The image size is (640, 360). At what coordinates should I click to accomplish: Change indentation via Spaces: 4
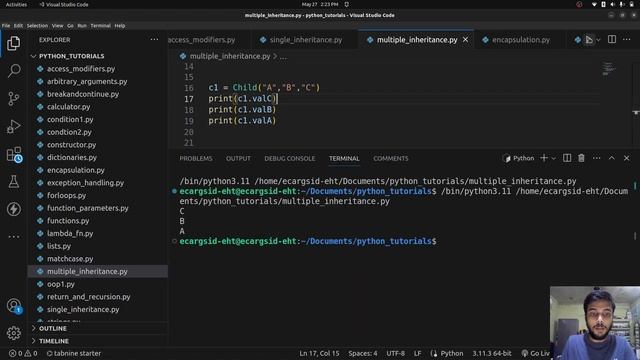(362, 353)
